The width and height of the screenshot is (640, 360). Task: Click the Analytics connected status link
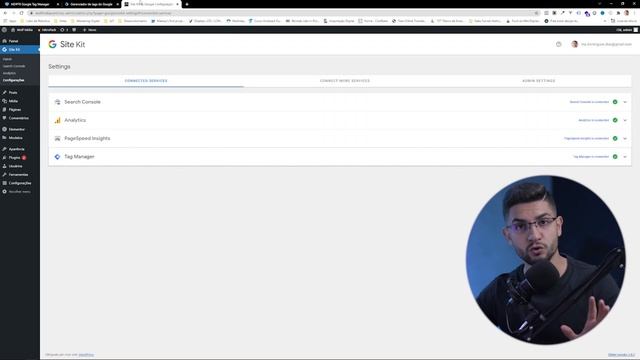[x=593, y=120]
